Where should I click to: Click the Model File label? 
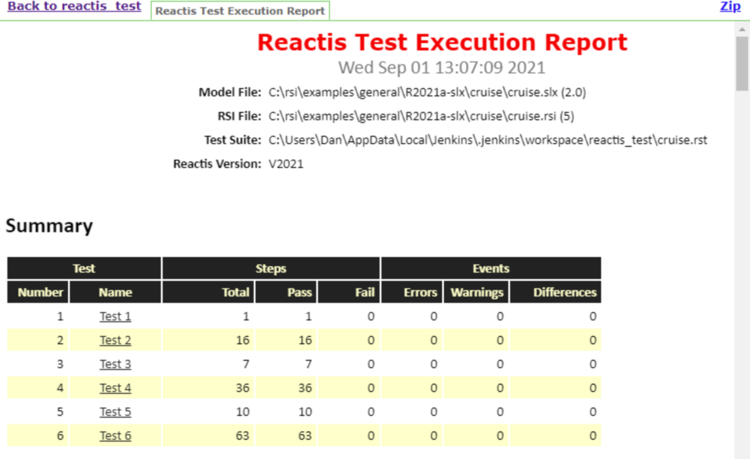tap(230, 92)
